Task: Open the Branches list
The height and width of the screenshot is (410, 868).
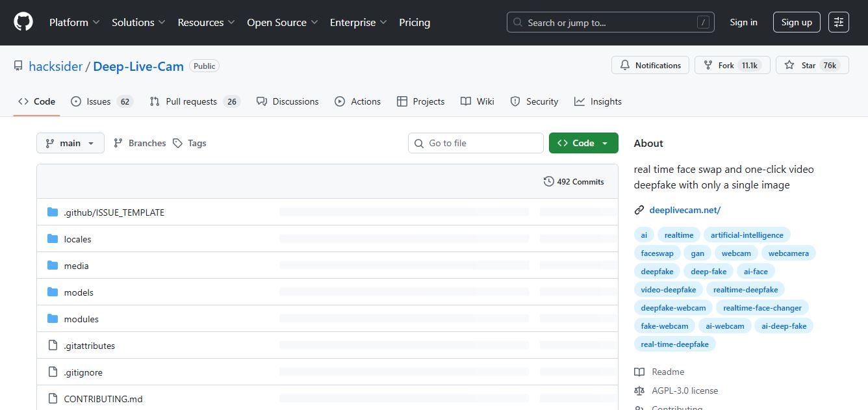Action: (140, 143)
